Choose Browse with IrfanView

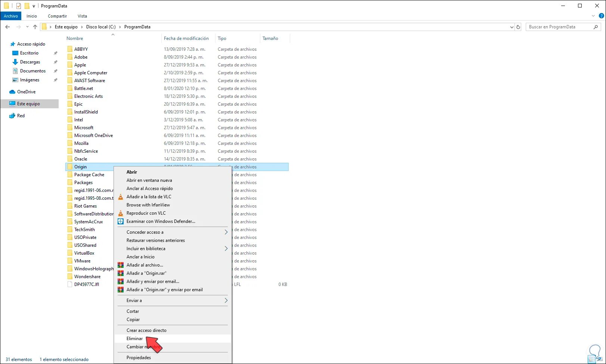pyautogui.click(x=148, y=205)
